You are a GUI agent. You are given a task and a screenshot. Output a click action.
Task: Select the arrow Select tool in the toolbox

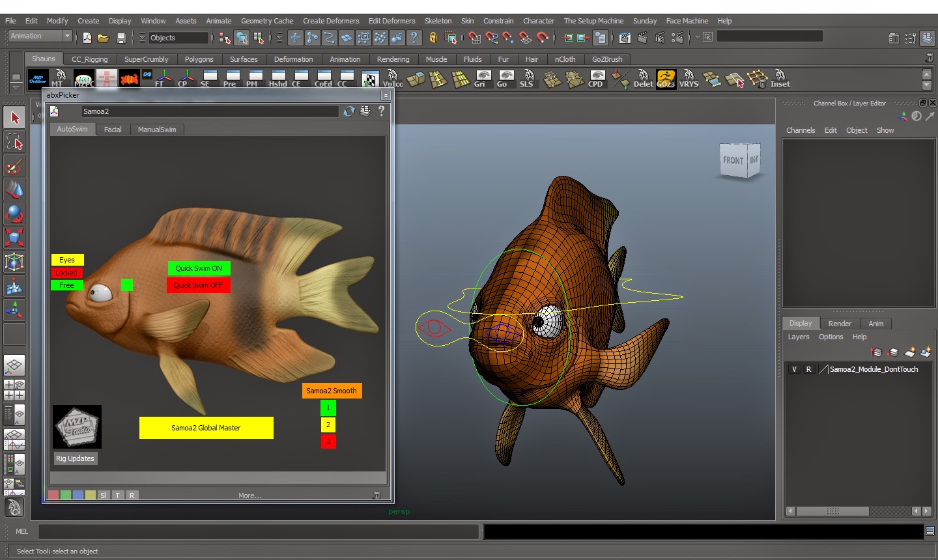click(14, 118)
